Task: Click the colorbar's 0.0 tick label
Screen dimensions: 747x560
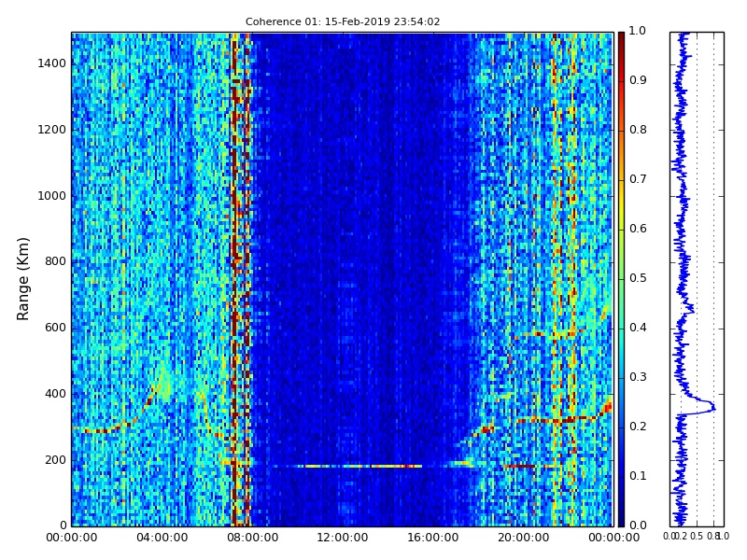Action: 638,525
